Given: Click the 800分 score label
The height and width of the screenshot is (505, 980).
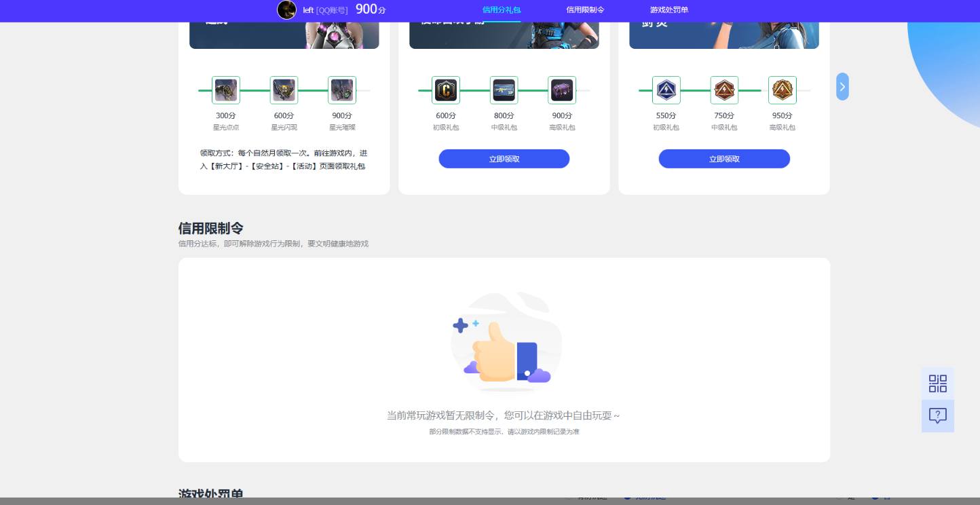Looking at the screenshot, I should point(504,116).
